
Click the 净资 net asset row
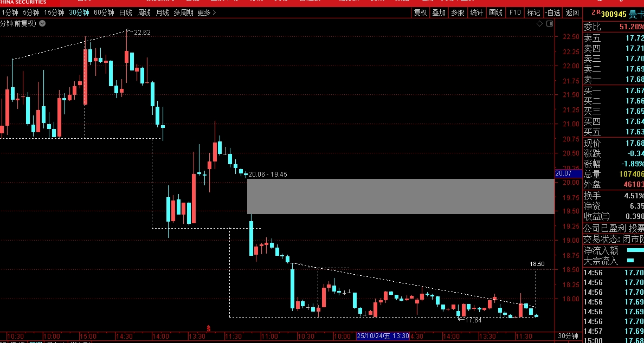[x=614, y=206]
